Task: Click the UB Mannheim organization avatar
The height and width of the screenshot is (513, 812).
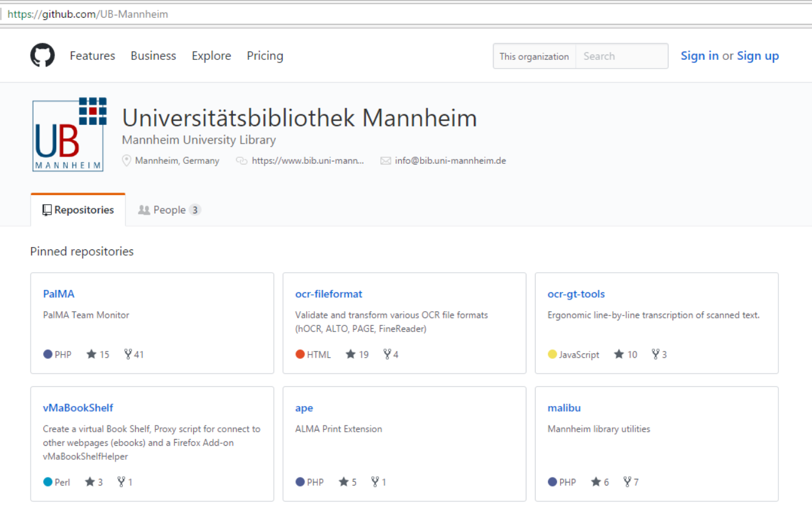Action: pyautogui.click(x=69, y=135)
